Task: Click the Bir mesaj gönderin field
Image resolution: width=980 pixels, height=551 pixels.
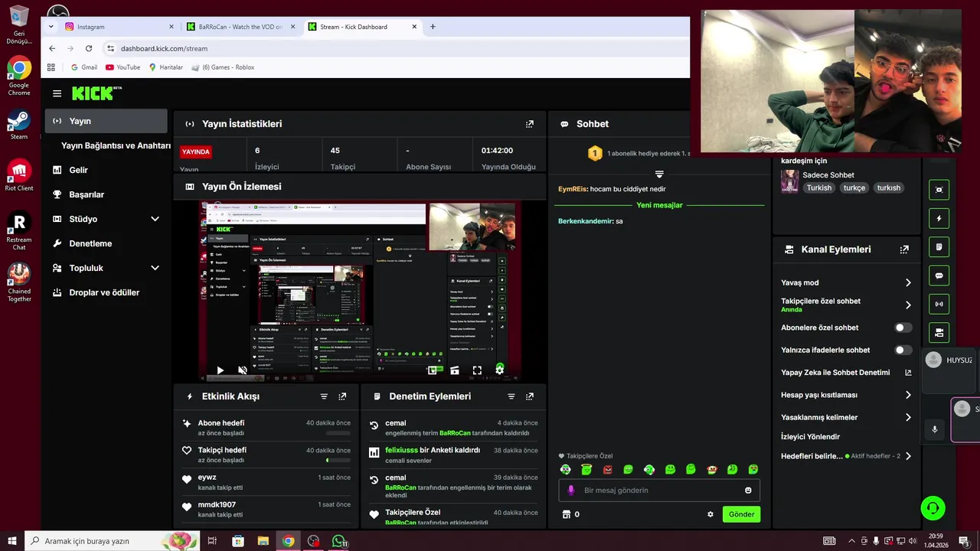Action: coord(659,491)
